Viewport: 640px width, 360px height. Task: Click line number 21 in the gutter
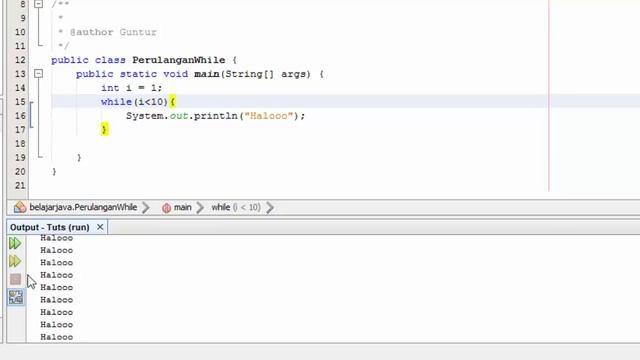tap(20, 185)
